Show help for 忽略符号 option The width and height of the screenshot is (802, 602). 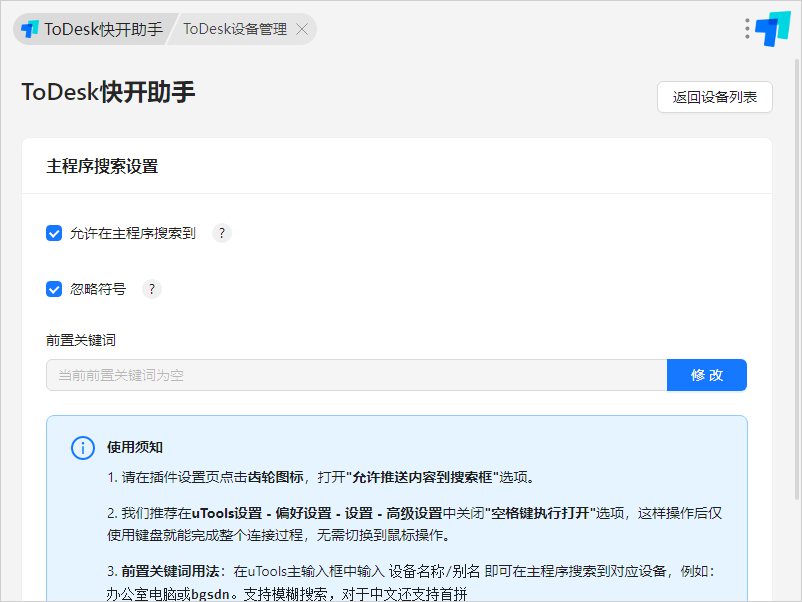[x=152, y=289]
